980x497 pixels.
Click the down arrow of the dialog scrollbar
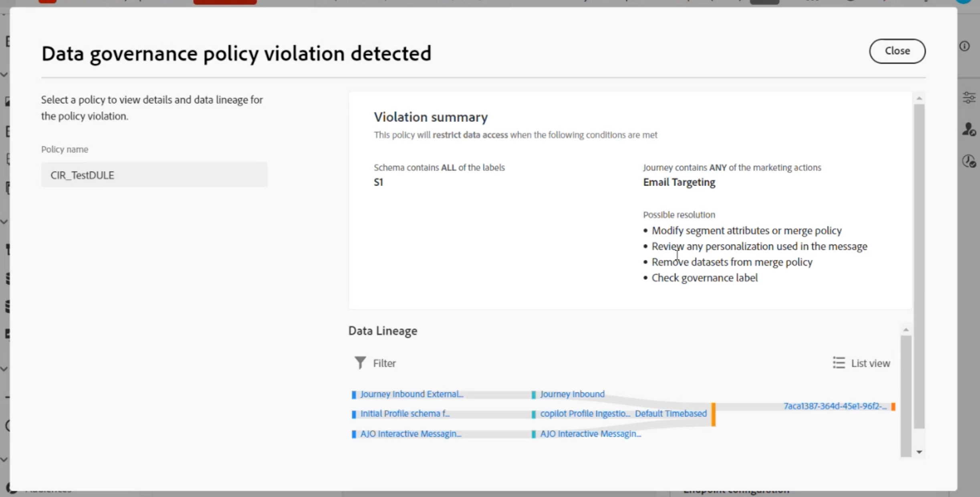tap(919, 452)
